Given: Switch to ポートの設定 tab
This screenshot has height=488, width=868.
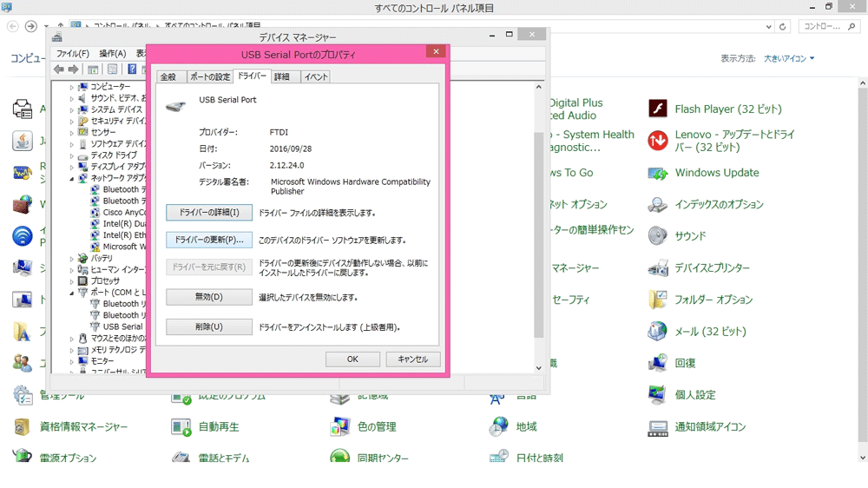Looking at the screenshot, I should click(210, 77).
